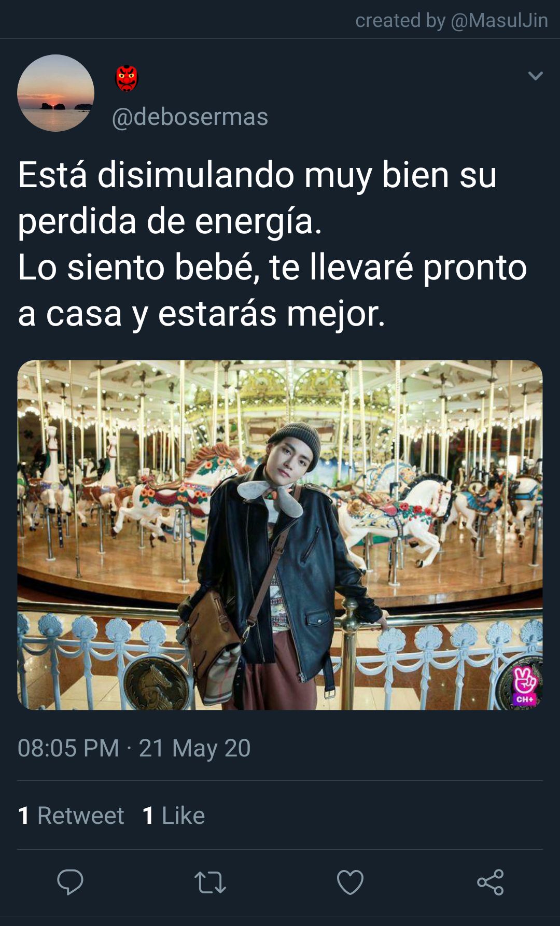Tap the 21 May 20 date
This screenshot has height=926, width=560.
coord(194,748)
